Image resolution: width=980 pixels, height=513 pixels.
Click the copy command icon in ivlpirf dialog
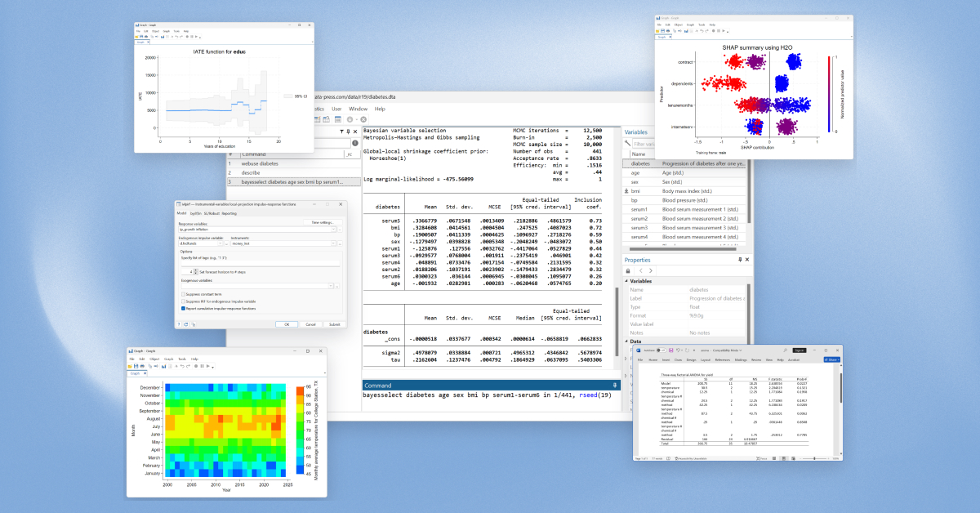coord(193,324)
